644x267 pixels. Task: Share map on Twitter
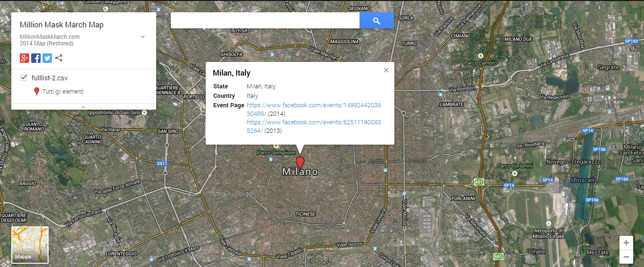(47, 58)
